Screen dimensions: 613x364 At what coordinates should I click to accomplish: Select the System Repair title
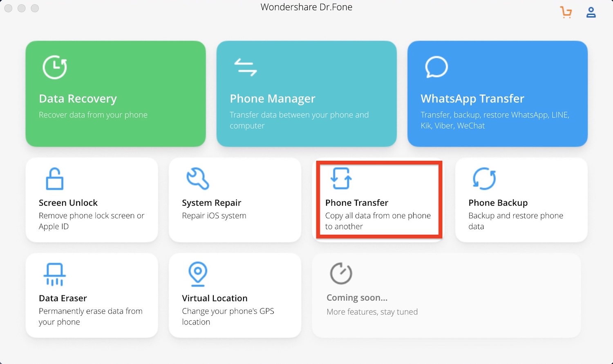point(212,203)
